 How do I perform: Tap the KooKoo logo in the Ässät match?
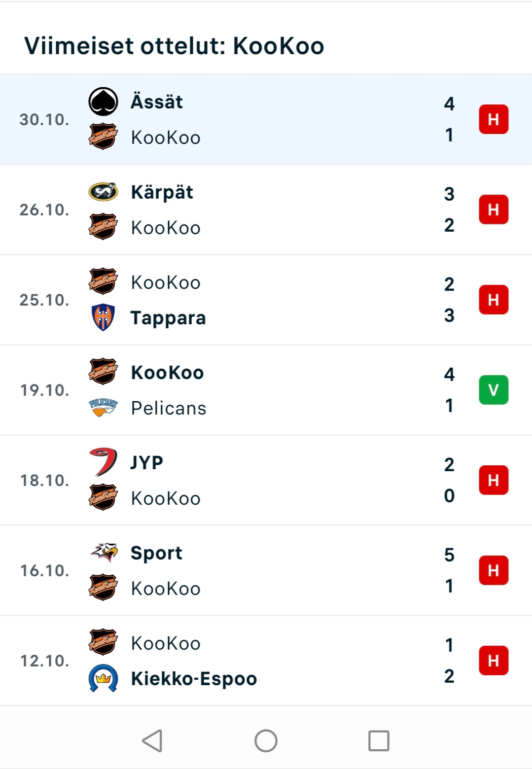103,137
